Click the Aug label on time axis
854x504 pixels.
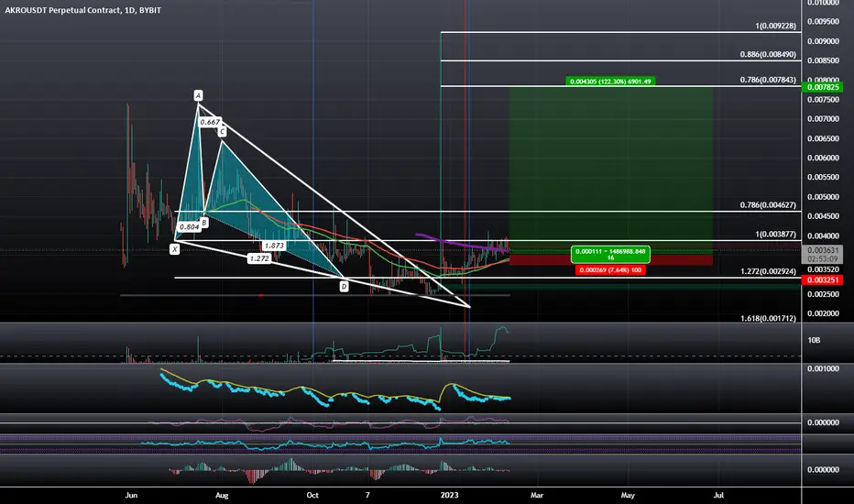point(222,495)
